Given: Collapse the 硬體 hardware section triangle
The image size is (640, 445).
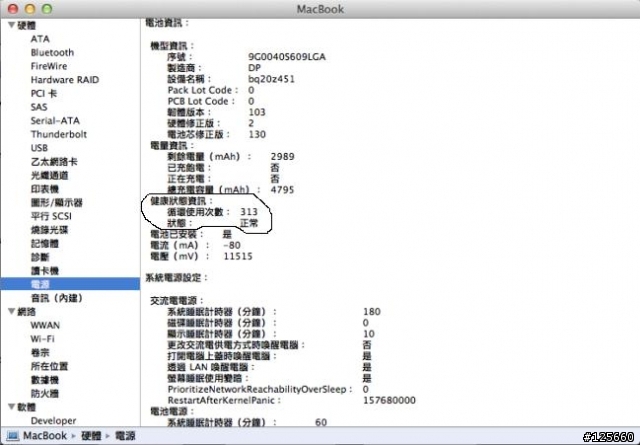Looking at the screenshot, I should pos(12,25).
